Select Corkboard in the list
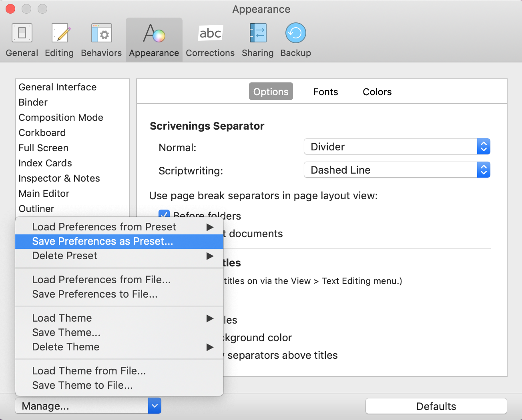Image resolution: width=522 pixels, height=420 pixels. (72, 133)
